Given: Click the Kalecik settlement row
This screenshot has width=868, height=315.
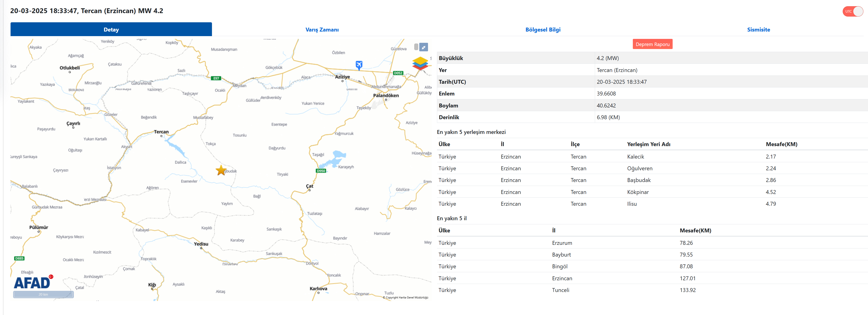Looking at the screenshot, I should 635,157.
